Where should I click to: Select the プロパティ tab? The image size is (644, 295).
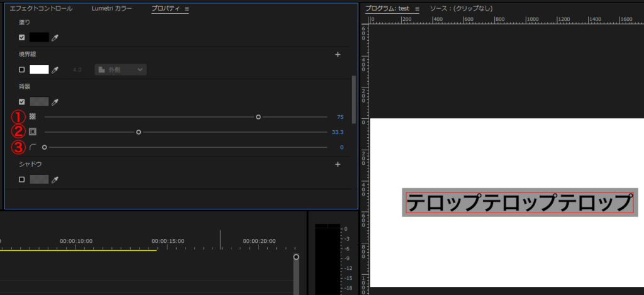coord(165,9)
